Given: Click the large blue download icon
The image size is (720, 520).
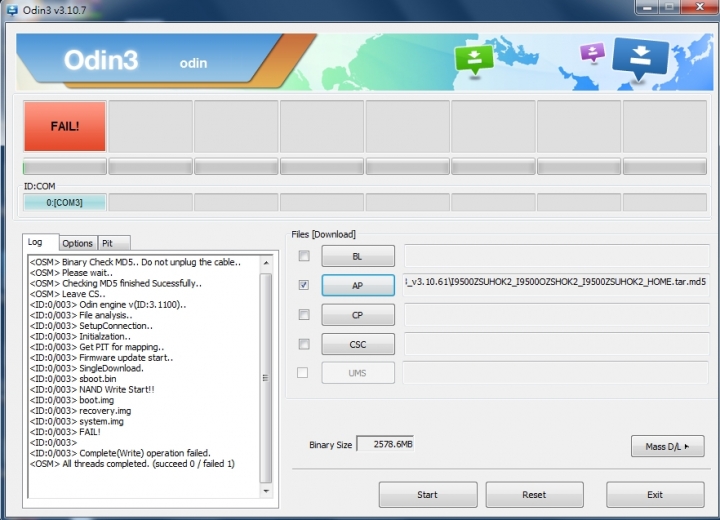Looking at the screenshot, I should 640,58.
